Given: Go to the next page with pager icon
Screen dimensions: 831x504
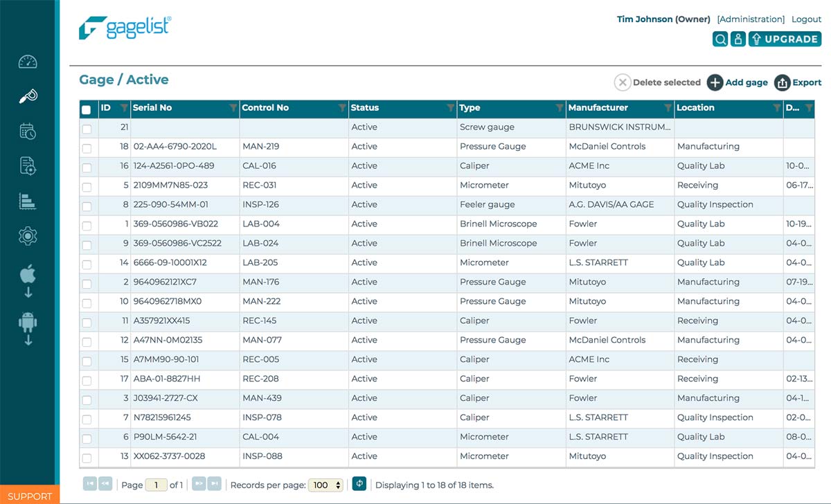Looking at the screenshot, I should pyautogui.click(x=198, y=484).
